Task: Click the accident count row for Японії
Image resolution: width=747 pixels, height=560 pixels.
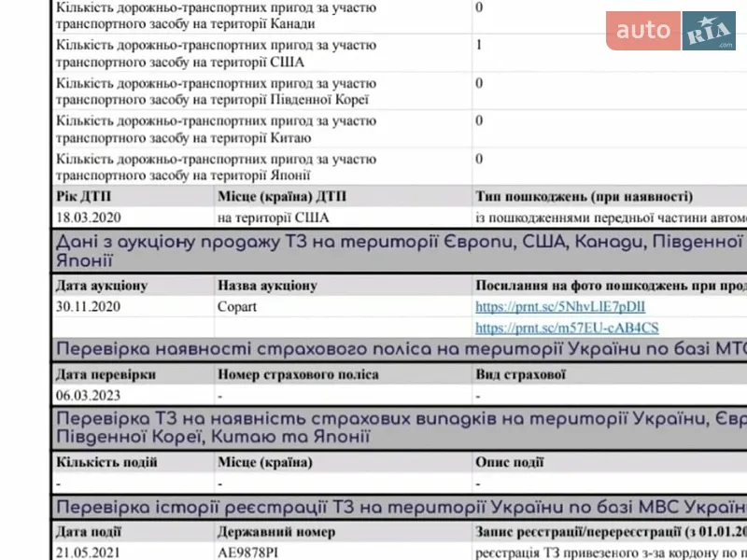Action: pos(400,167)
